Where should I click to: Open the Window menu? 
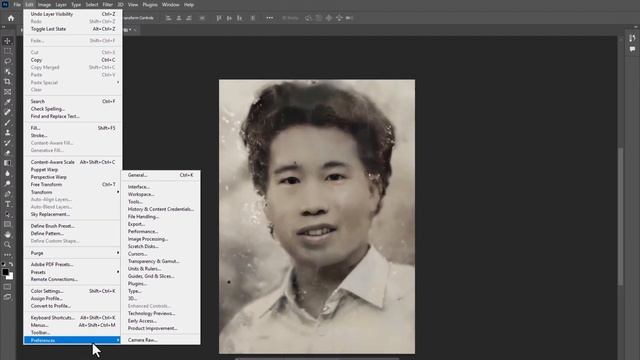pyautogui.click(x=171, y=5)
